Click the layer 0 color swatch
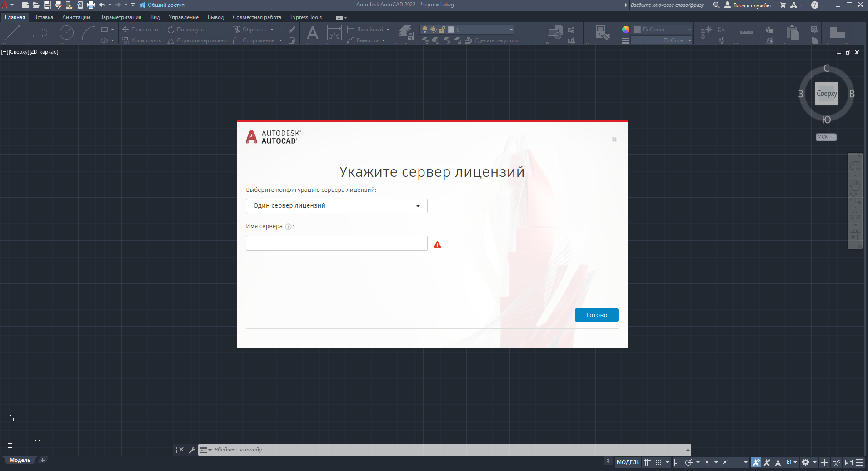The width and height of the screenshot is (868, 471). [x=451, y=30]
